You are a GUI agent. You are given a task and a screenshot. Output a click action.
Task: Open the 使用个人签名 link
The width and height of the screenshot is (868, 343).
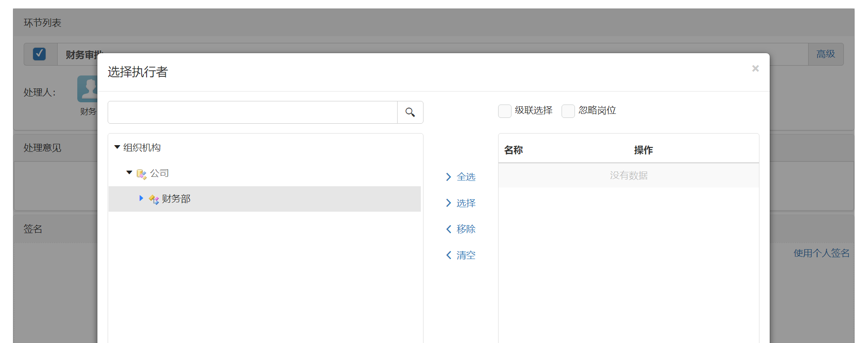pyautogui.click(x=821, y=253)
